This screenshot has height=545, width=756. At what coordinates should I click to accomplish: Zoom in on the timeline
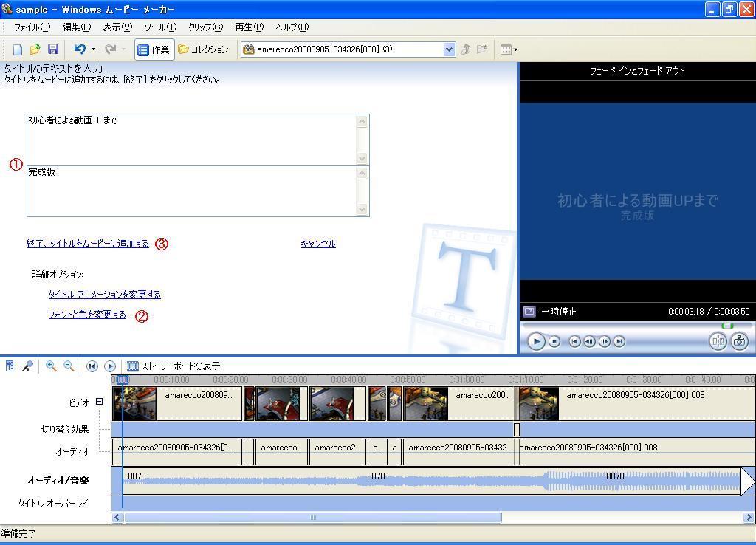point(51,366)
